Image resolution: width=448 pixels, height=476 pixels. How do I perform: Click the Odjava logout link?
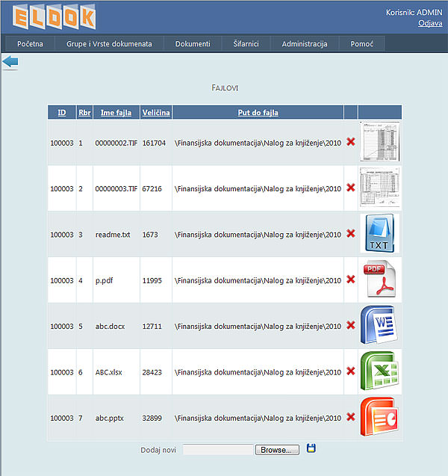click(430, 23)
